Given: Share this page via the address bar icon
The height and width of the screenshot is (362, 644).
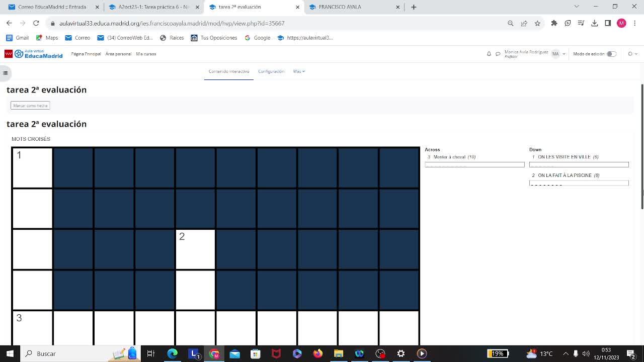Looking at the screenshot, I should tap(524, 23).
